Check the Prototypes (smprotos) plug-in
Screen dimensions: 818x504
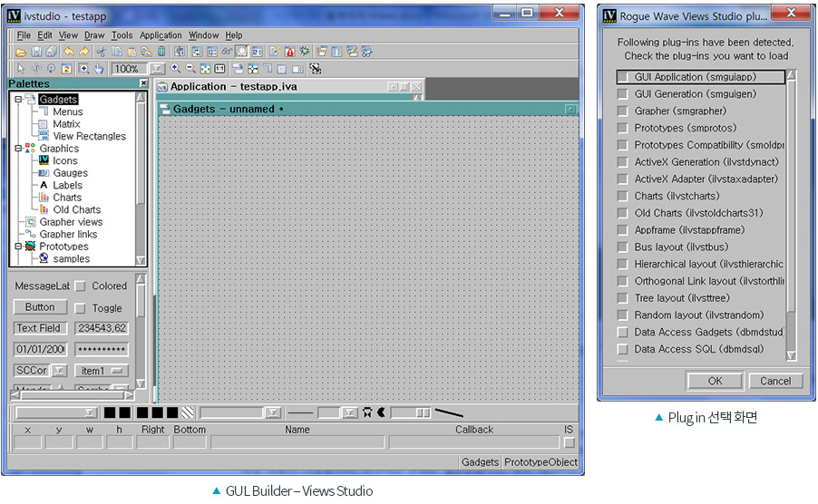click(622, 128)
